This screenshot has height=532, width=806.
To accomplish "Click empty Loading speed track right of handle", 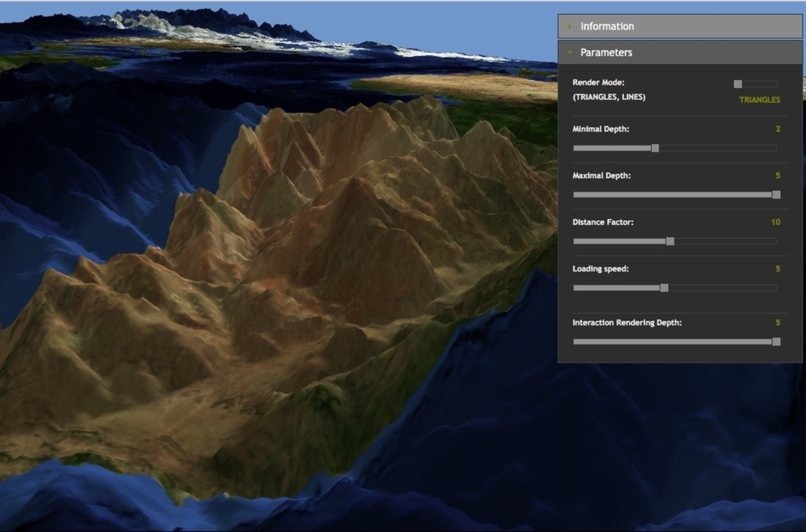I will 720,288.
